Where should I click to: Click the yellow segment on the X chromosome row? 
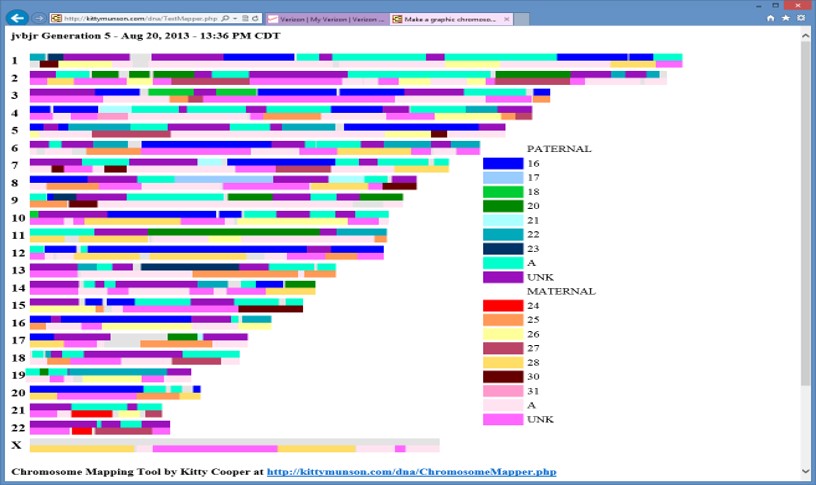click(x=81, y=449)
